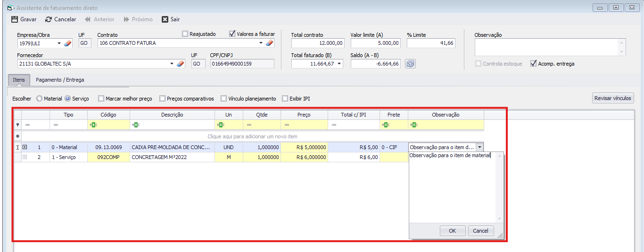Click OK in the observation popup
This screenshot has height=252, width=644.
[x=452, y=231]
